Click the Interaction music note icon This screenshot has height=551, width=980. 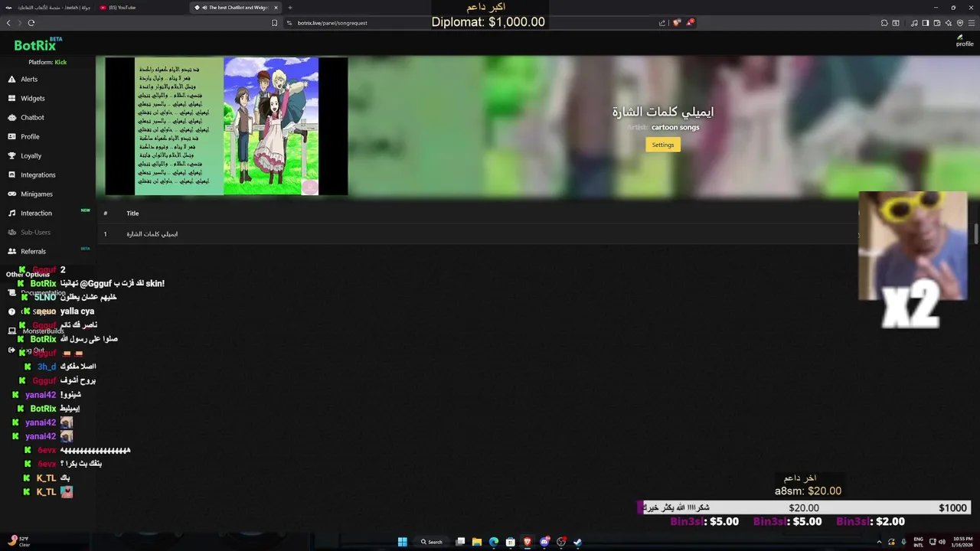(x=12, y=214)
